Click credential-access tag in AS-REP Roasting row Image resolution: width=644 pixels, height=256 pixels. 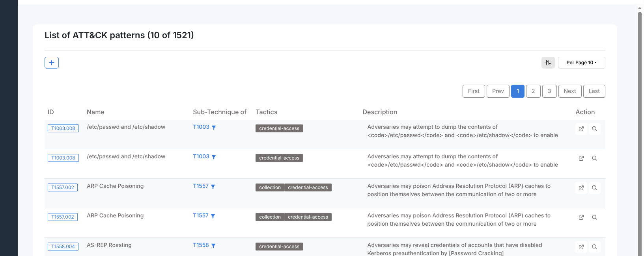pyautogui.click(x=279, y=247)
